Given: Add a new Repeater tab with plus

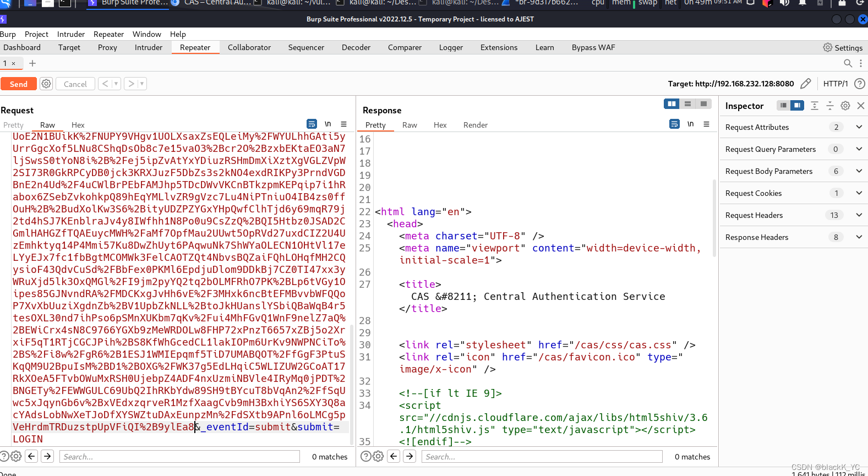Looking at the screenshot, I should 32,63.
